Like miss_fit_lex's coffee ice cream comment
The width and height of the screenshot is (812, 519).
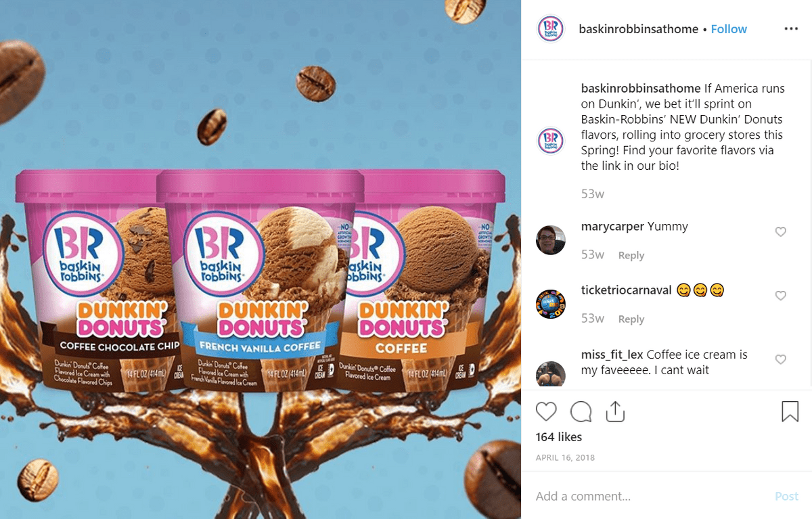(780, 360)
